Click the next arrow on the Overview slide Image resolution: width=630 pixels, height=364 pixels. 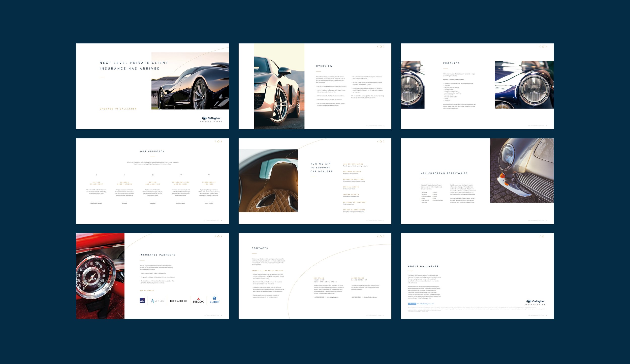(x=384, y=47)
